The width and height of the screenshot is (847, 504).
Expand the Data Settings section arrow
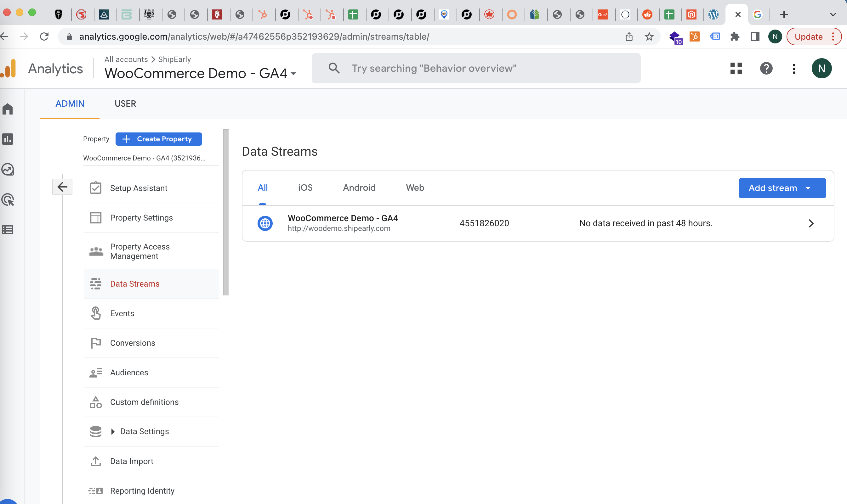pos(113,431)
